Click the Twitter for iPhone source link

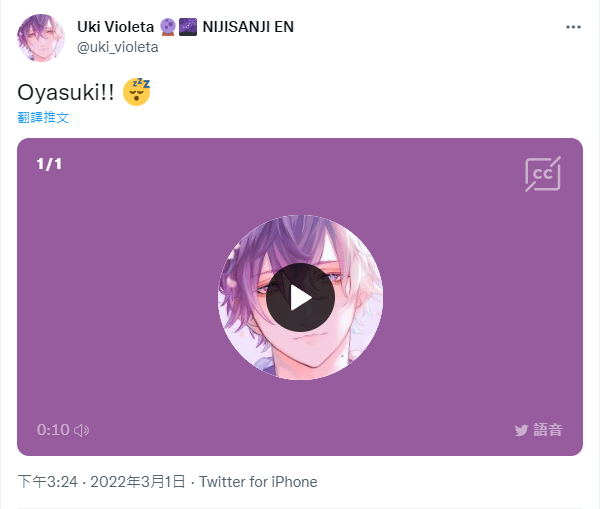[x=258, y=482]
